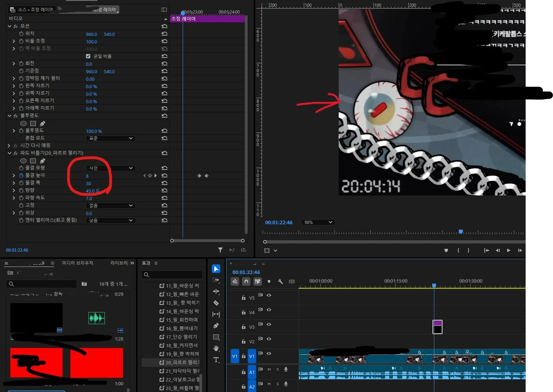Switch to the 라이브러리 tab
The width and height of the screenshot is (553, 392).
tap(119, 263)
